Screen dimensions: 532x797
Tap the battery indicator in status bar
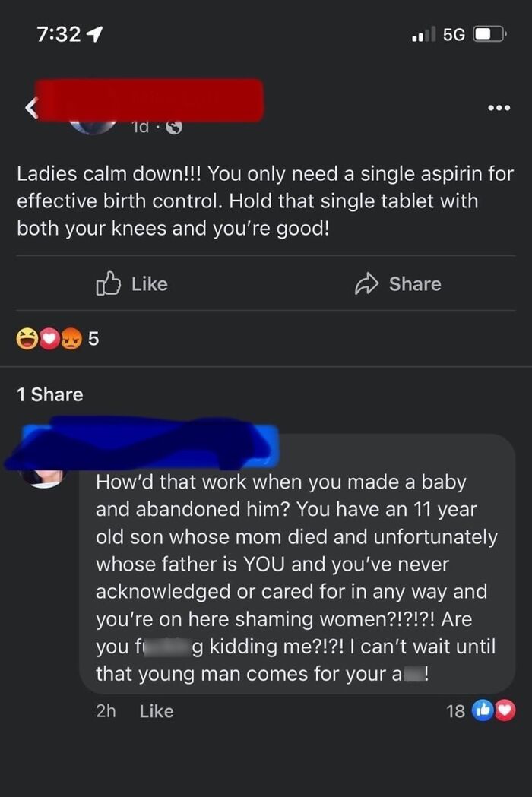point(489,34)
